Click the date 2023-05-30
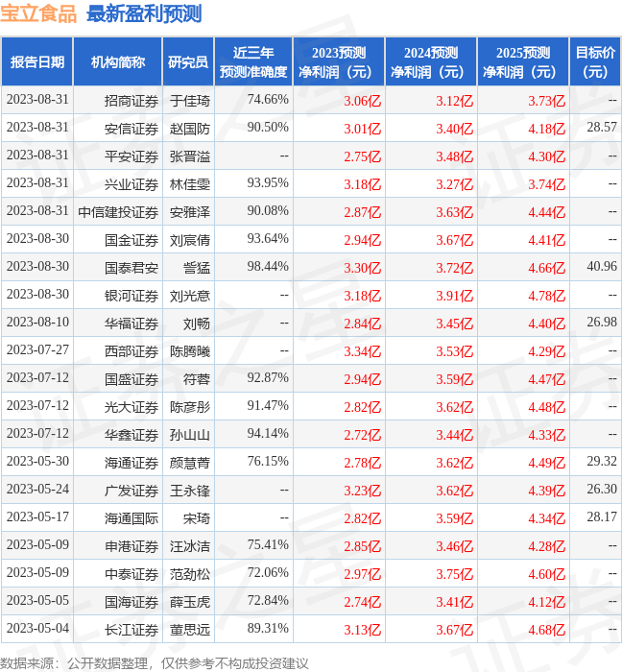The width and height of the screenshot is (622, 672). click(37, 462)
